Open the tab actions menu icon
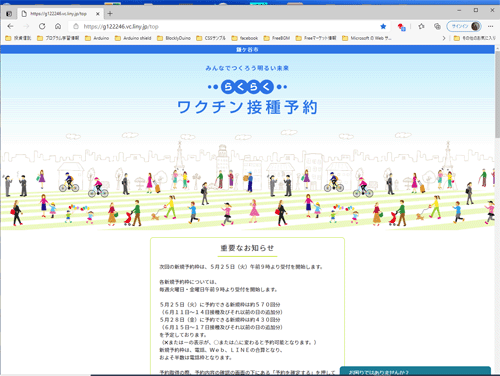 click(9, 14)
